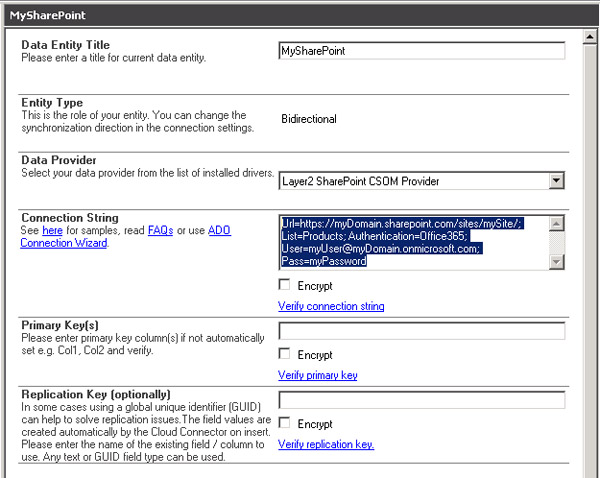Click the Verify replication key link

[326, 443]
